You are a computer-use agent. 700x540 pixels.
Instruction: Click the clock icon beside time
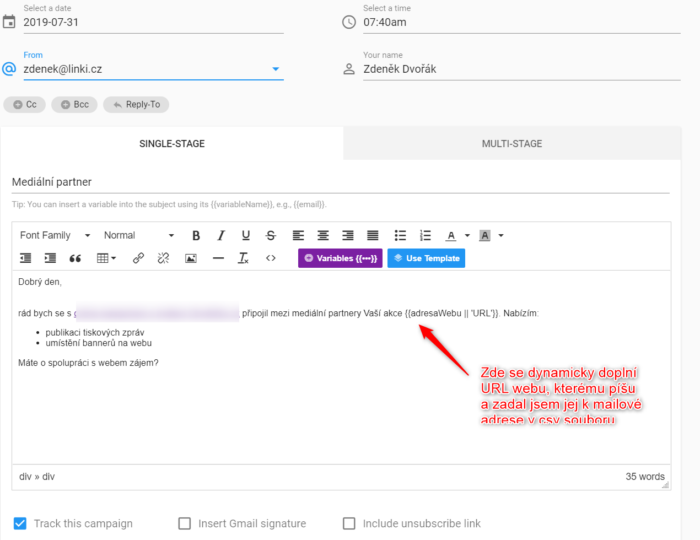349,22
